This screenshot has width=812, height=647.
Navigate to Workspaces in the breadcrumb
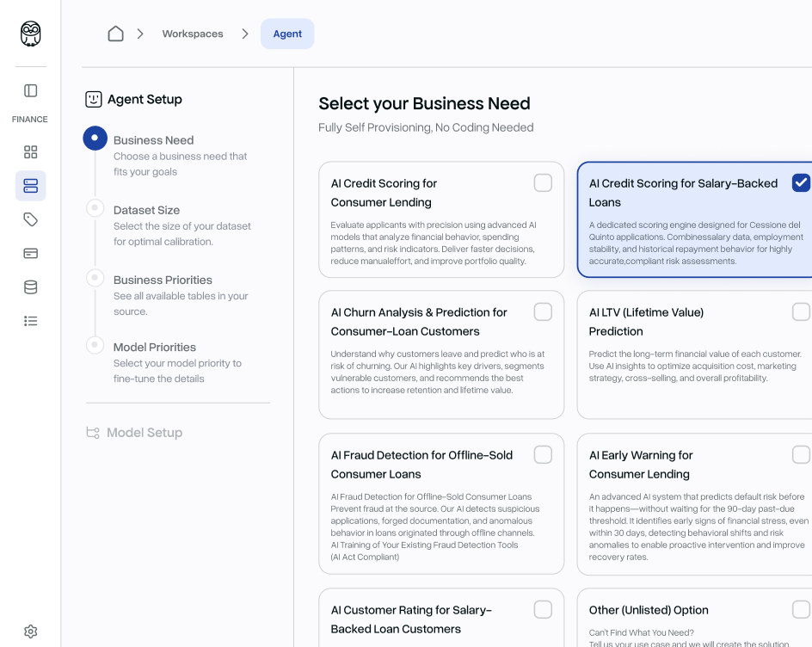[x=192, y=34]
